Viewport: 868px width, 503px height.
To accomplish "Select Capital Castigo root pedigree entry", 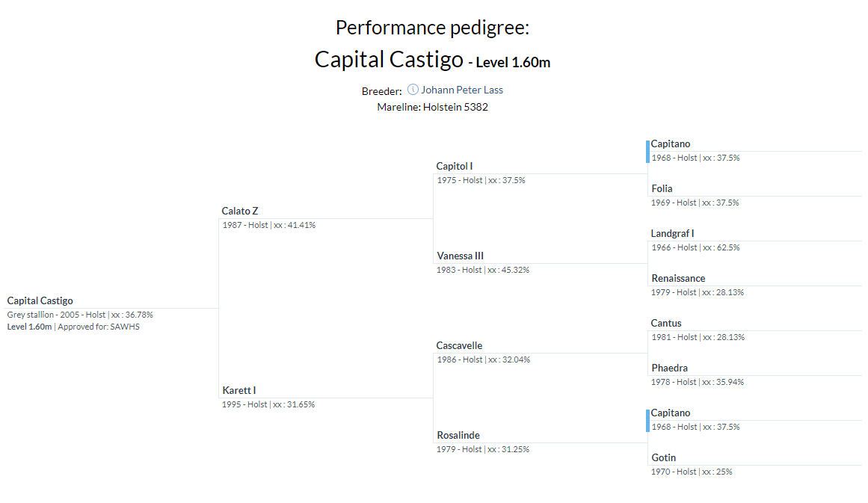I will point(40,300).
